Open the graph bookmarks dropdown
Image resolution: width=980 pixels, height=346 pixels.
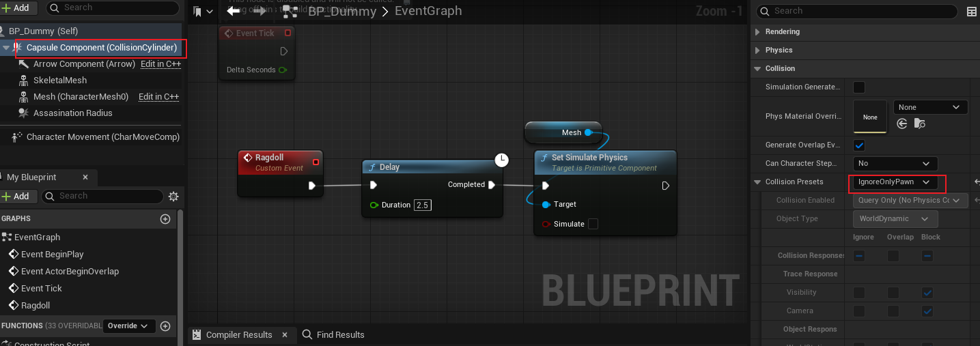[204, 12]
